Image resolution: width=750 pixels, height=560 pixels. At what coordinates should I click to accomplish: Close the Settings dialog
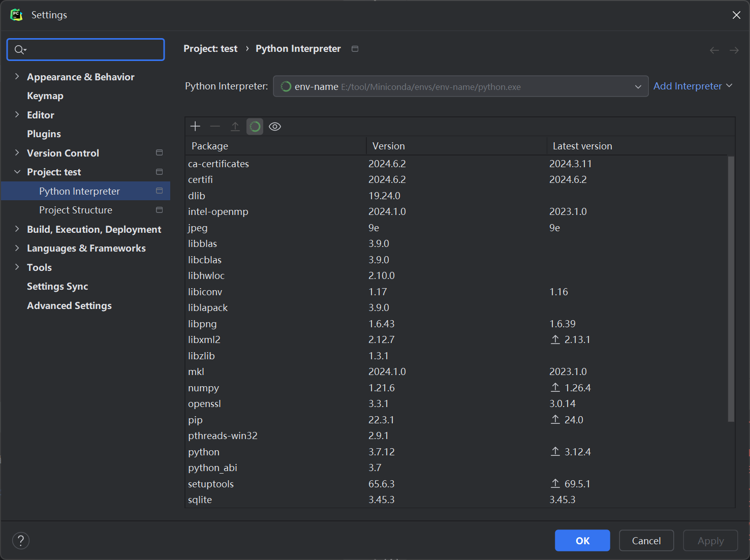click(x=736, y=15)
